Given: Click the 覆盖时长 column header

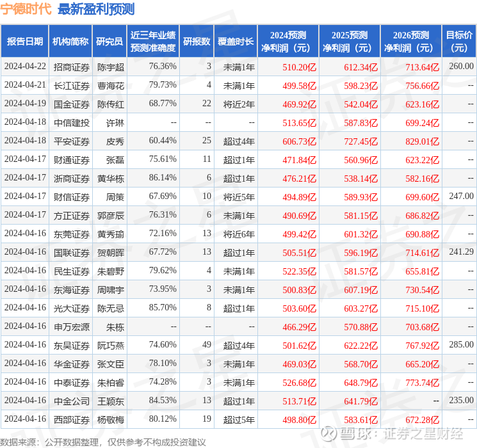Looking at the screenshot, I should (236, 42).
